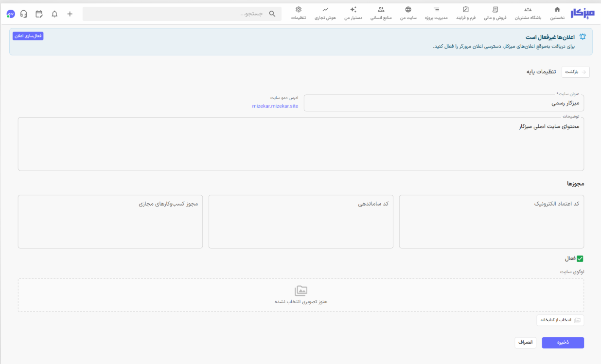Image resolution: width=601 pixels, height=364 pixels.
Task: Click the انصراف cancel button
Action: [x=525, y=343]
